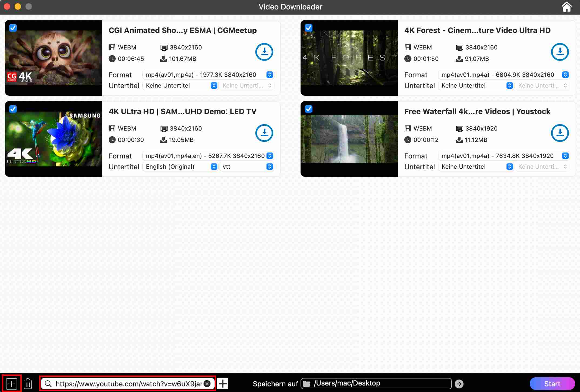Click the batch add square plus icon

(12, 384)
